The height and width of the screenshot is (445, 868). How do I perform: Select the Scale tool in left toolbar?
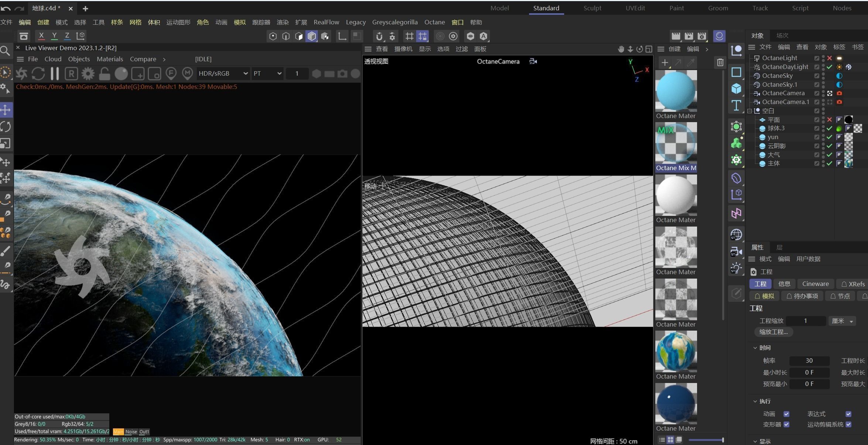(6, 143)
